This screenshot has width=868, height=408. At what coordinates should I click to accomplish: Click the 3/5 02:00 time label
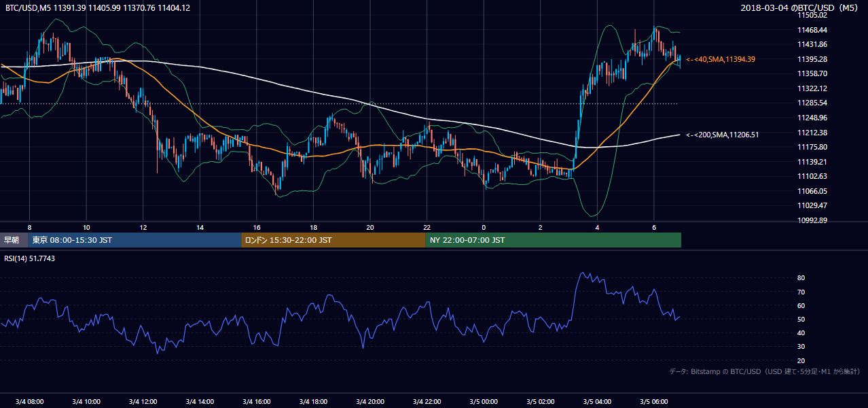pos(540,402)
